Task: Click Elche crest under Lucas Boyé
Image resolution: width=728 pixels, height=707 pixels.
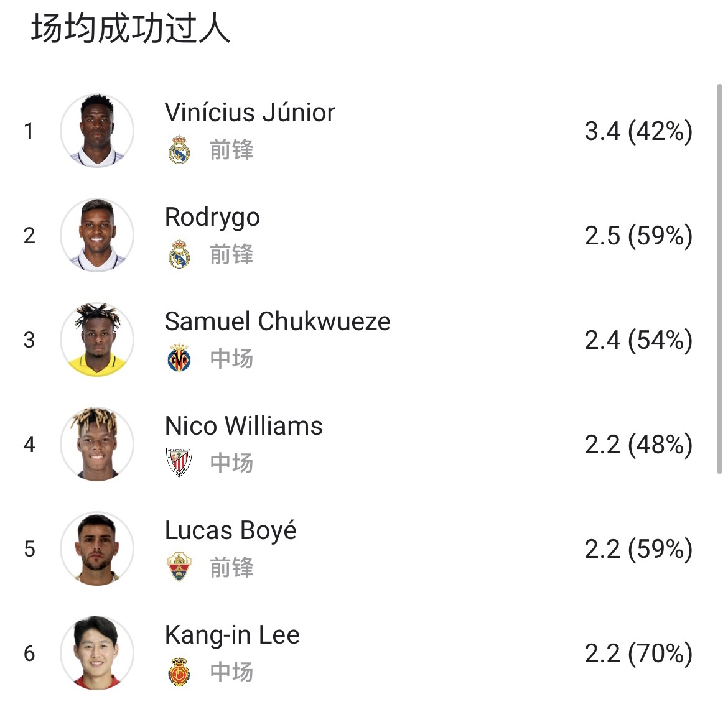Action: [x=179, y=567]
